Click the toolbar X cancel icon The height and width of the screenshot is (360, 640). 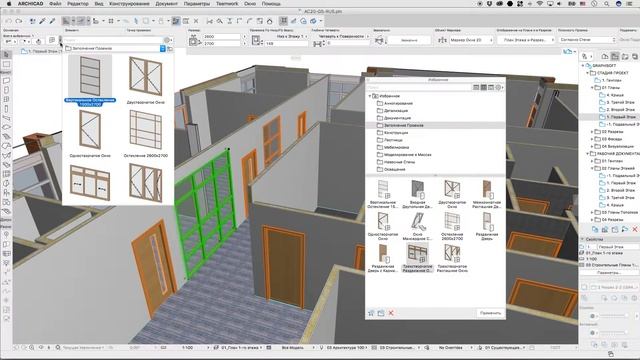click(196, 21)
